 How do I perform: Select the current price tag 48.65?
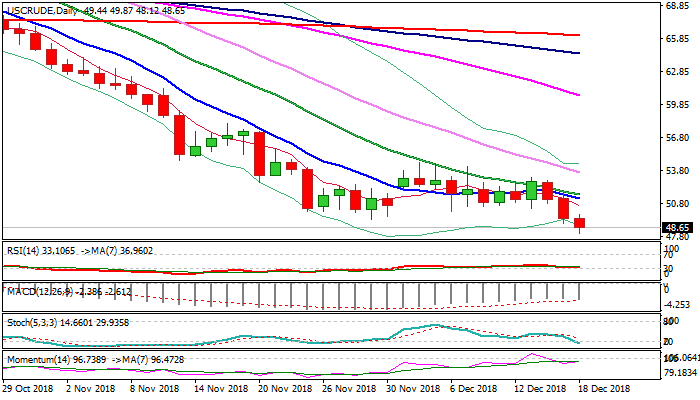coord(677,228)
